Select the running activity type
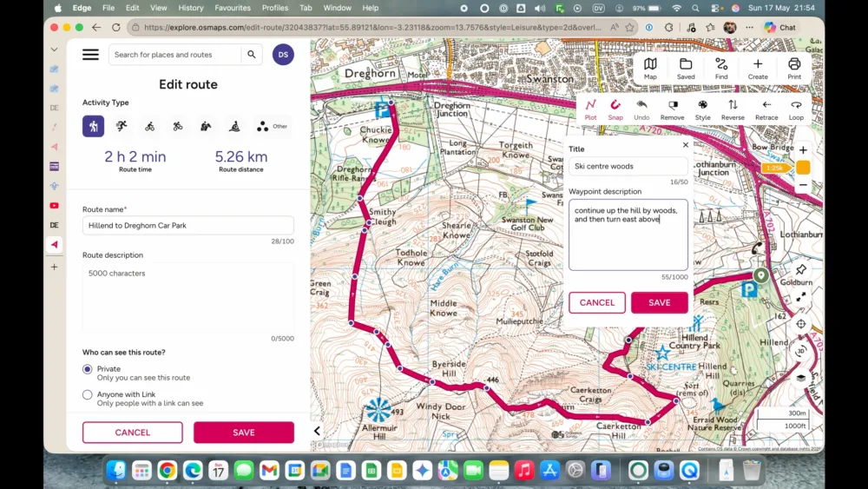 122,126
